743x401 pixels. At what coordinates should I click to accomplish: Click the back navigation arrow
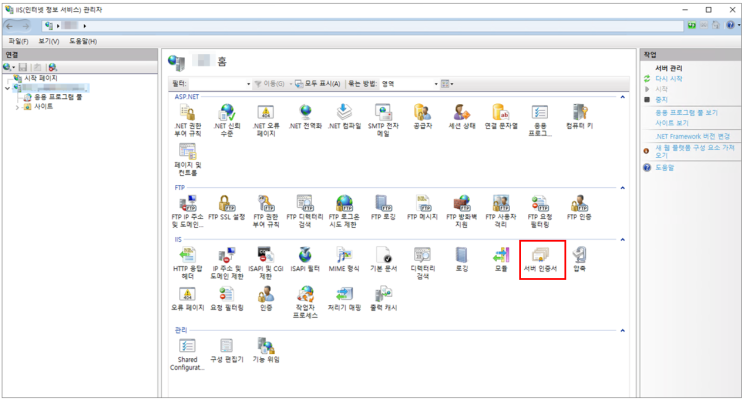click(x=10, y=26)
